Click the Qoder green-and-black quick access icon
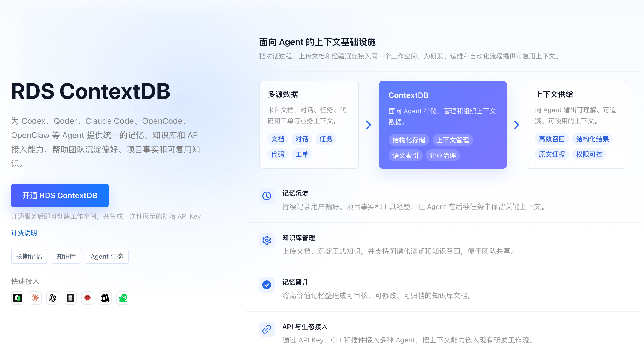Viewport: 644px width, 360px height. (x=18, y=298)
